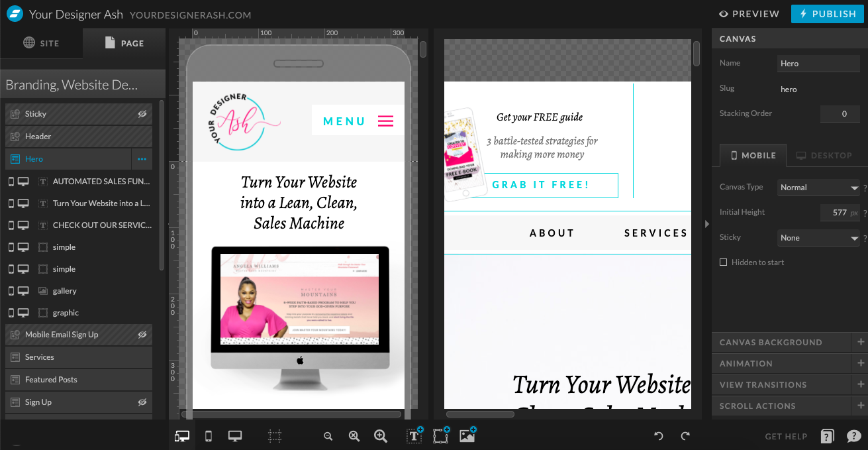Click the Publish button

[x=827, y=14]
